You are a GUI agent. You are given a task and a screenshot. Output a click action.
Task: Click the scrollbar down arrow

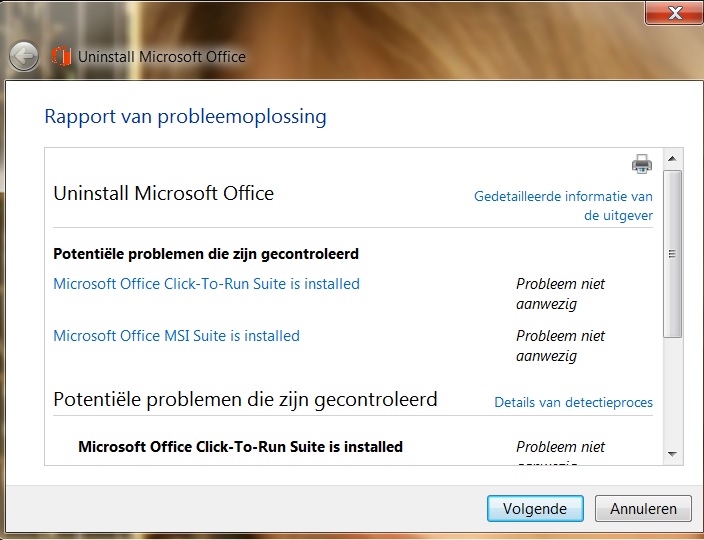[673, 453]
